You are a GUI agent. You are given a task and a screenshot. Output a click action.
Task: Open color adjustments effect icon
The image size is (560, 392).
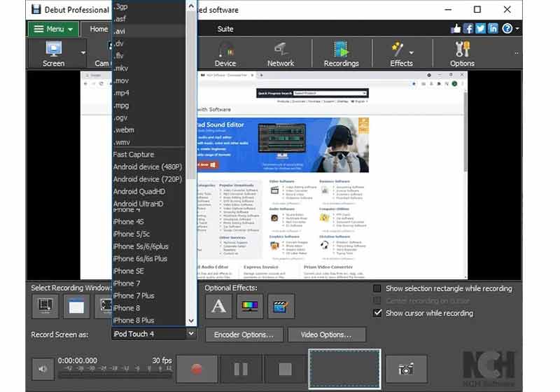point(250,307)
